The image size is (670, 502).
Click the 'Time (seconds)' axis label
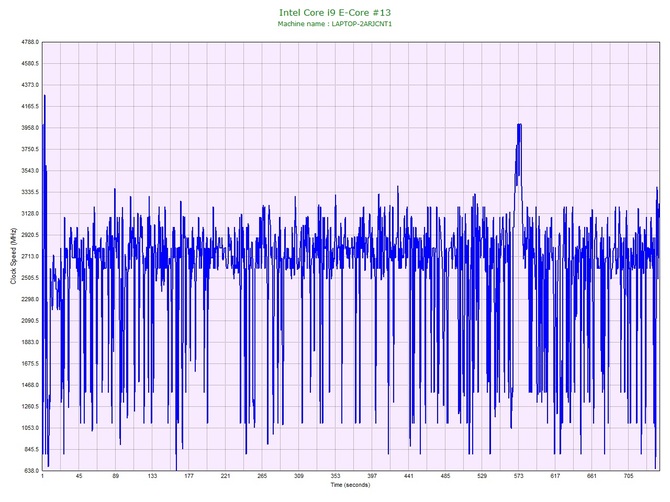(350, 485)
